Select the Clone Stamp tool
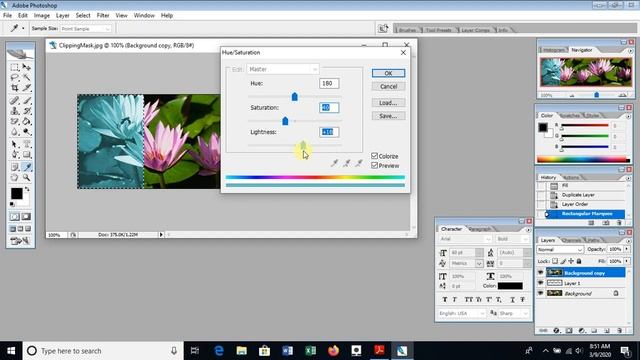This screenshot has height=360, width=640. (x=15, y=111)
